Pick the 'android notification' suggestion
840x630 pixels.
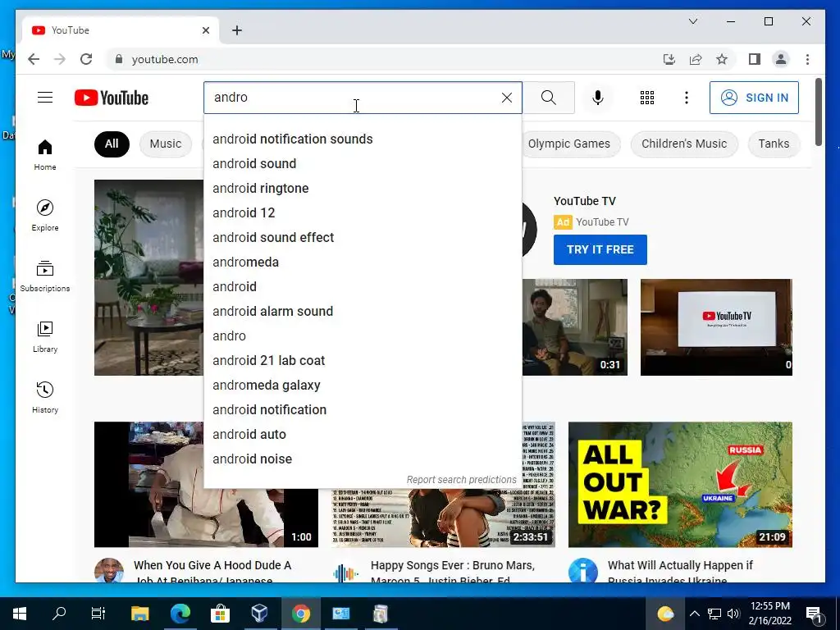click(363, 410)
